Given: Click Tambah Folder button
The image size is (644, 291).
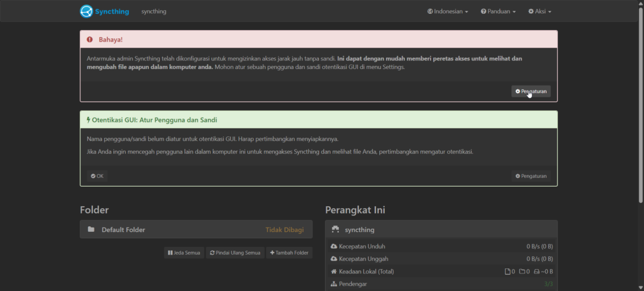Looking at the screenshot, I should (289, 253).
